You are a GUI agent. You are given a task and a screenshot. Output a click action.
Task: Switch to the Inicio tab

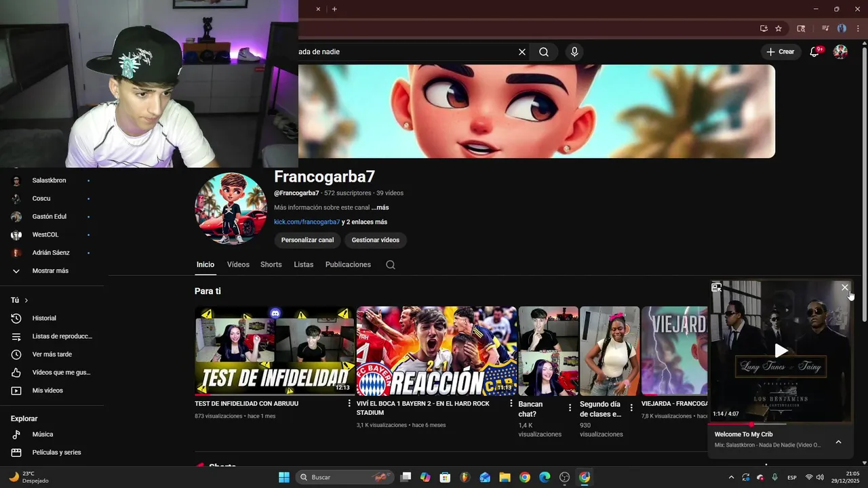(205, 264)
